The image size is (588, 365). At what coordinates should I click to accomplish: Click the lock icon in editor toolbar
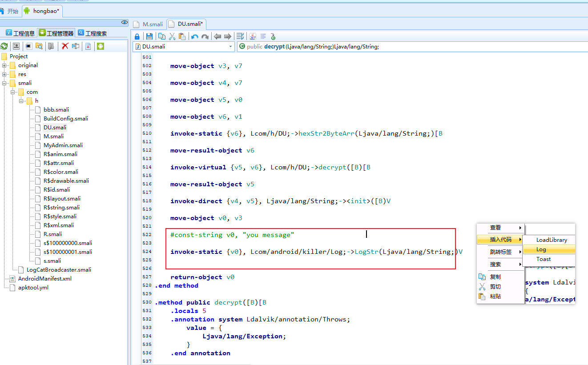(137, 36)
